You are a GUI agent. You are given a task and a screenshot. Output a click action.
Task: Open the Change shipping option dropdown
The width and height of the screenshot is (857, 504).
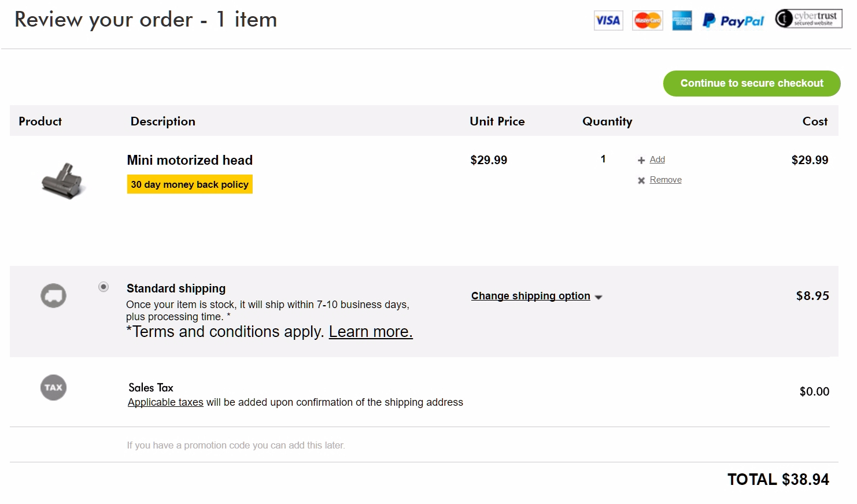530,296
